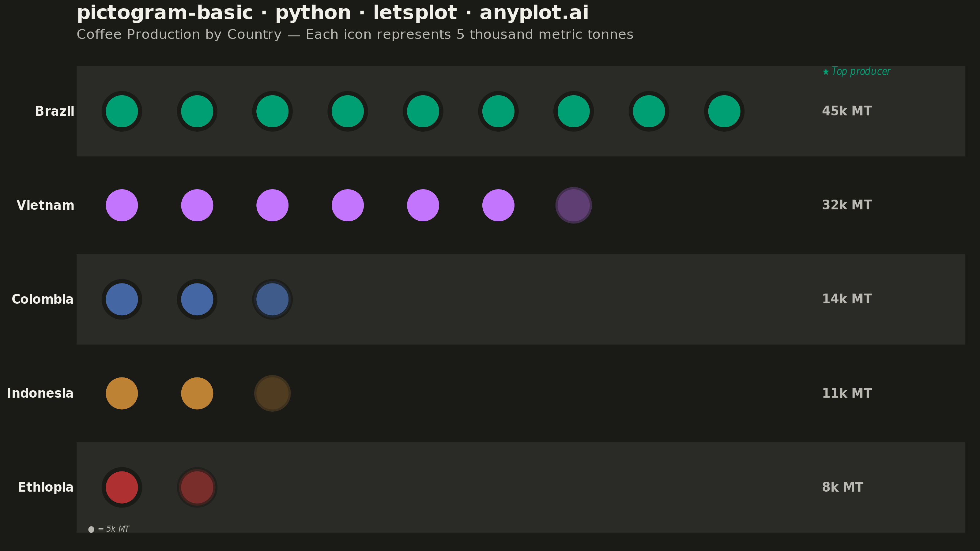This screenshot has height=551, width=980.
Task: Select the Vietnam country label
Action: [45, 205]
